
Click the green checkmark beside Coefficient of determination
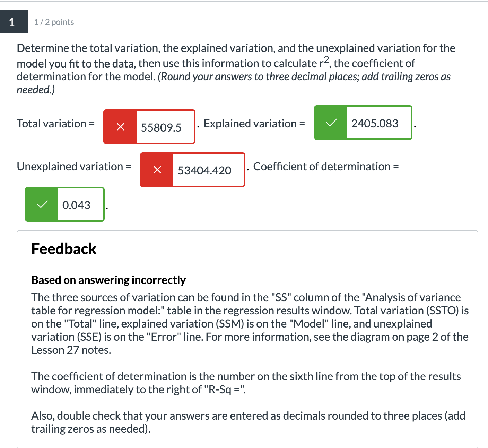42,204
